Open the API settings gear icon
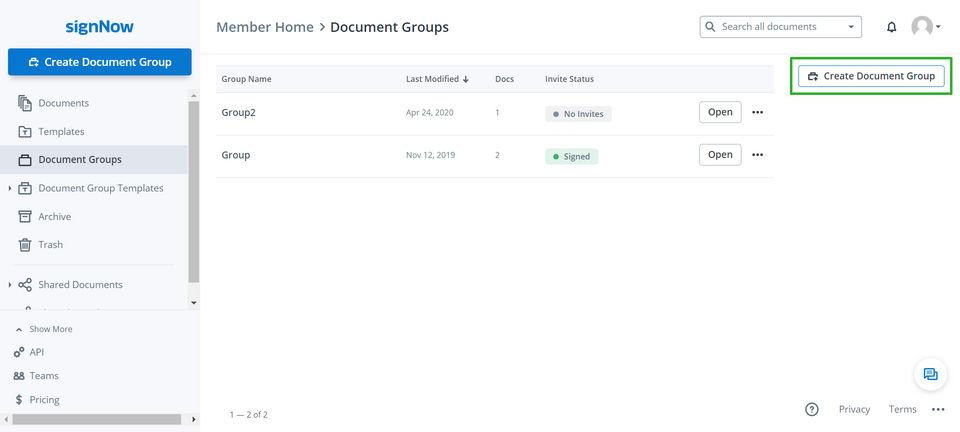The width and height of the screenshot is (960, 432). (x=19, y=352)
